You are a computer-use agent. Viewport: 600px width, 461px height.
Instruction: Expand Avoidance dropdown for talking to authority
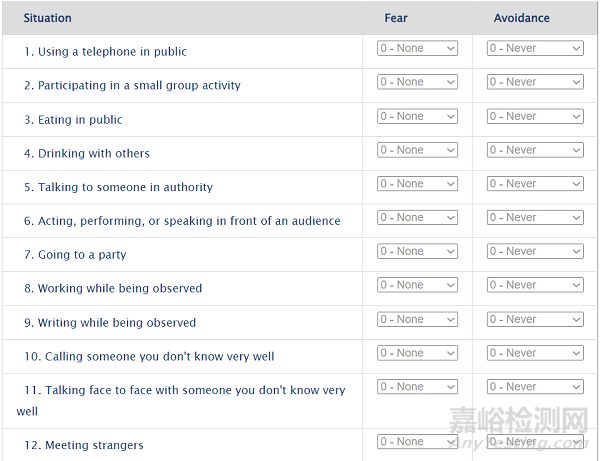point(535,184)
